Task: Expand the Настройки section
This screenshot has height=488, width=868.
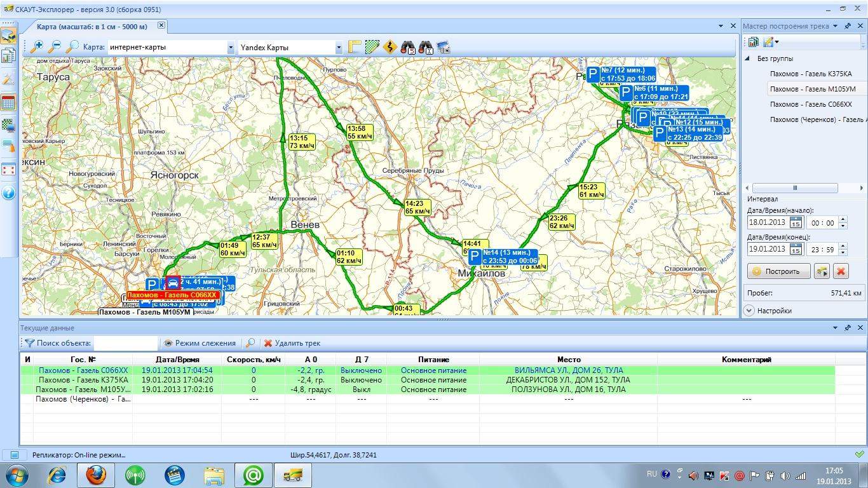Action: pyautogui.click(x=749, y=311)
